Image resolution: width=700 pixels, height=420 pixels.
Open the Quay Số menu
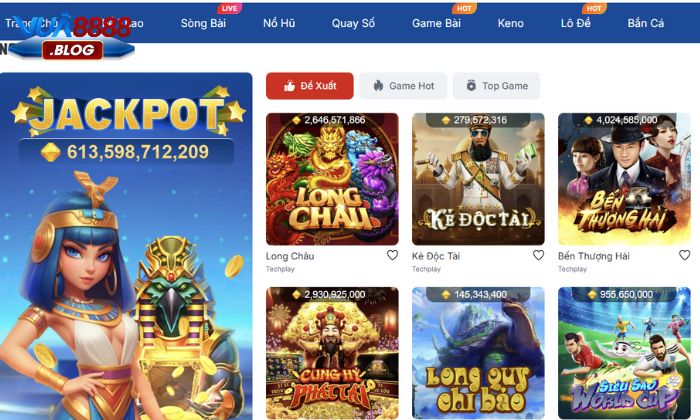[353, 23]
